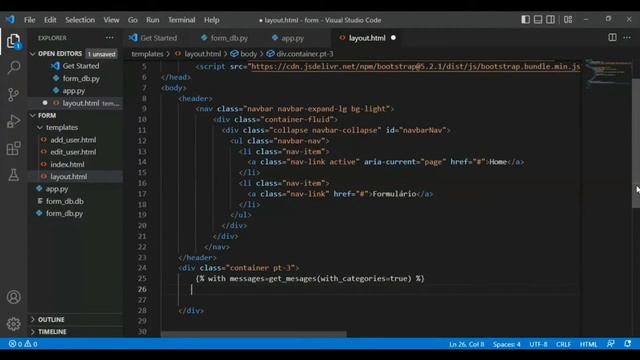Viewport: 640px width, 360px height.
Task: Open Customize Layout icon
Action: [568, 19]
